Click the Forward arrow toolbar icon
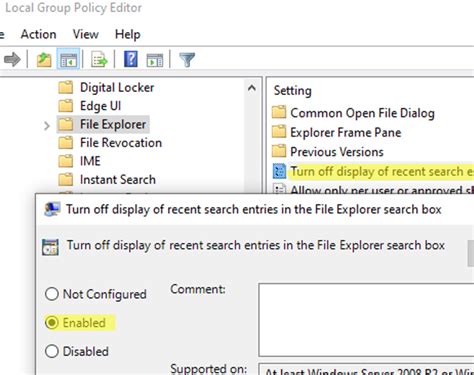The image size is (474, 375). pos(12,60)
